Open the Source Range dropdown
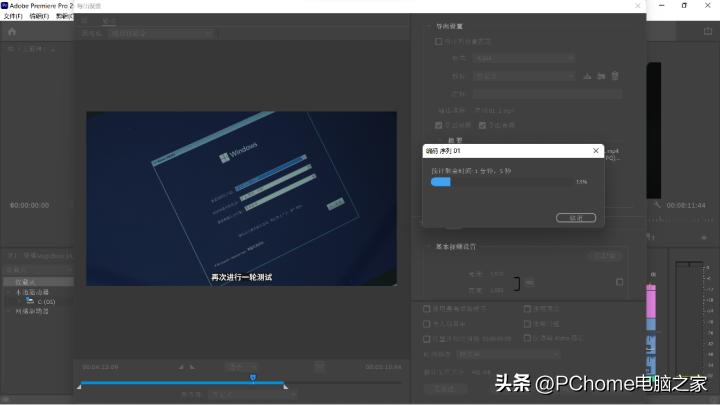720x405 pixels. click(x=252, y=394)
